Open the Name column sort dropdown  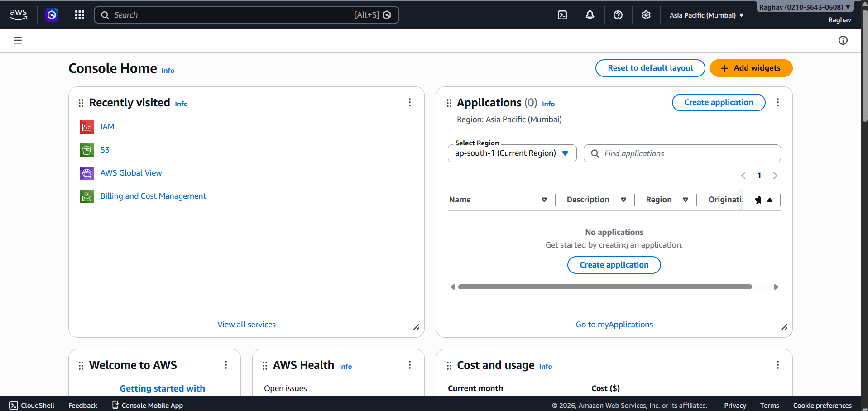point(544,200)
